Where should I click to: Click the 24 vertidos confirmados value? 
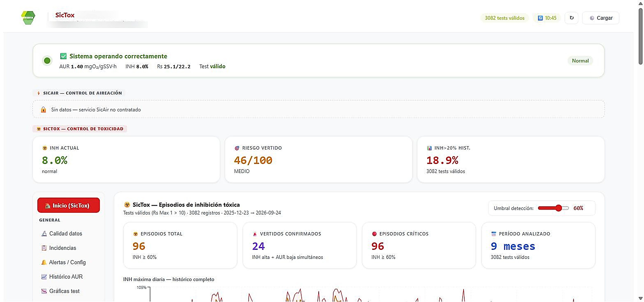258,246
